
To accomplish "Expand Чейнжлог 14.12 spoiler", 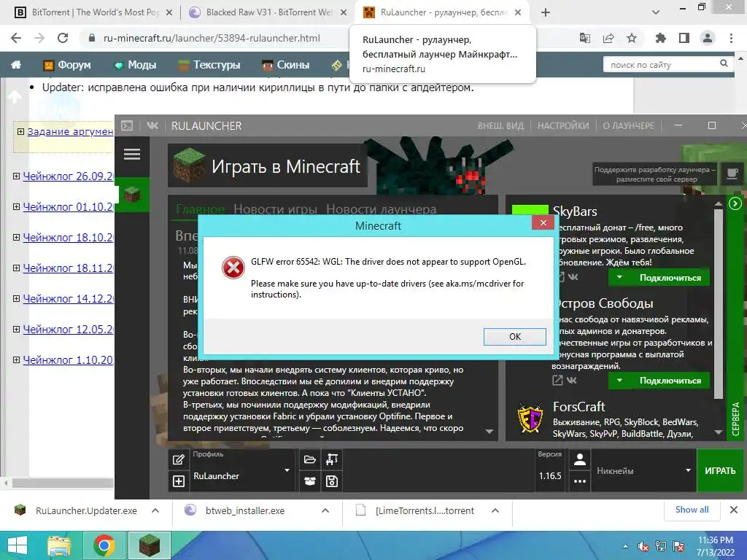I will coord(16,298).
